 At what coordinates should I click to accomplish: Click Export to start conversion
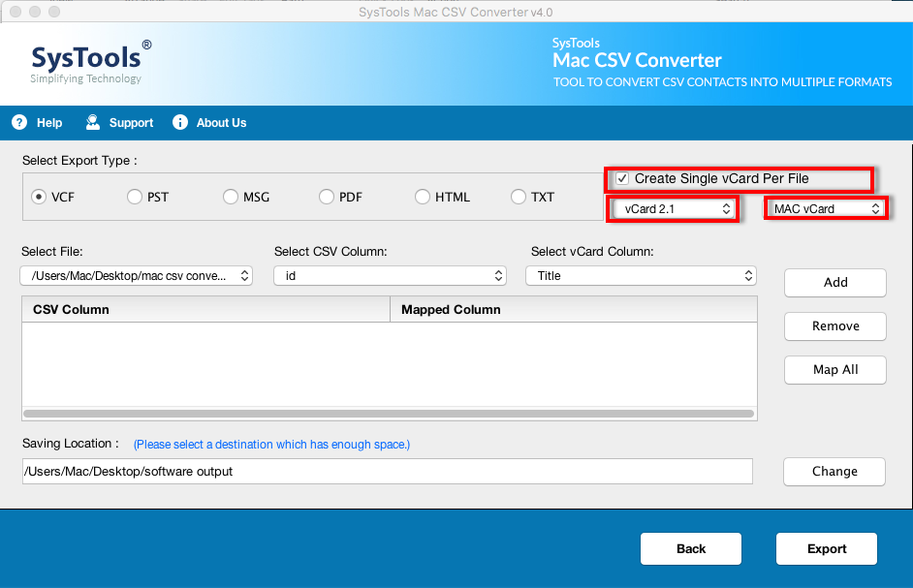point(826,548)
